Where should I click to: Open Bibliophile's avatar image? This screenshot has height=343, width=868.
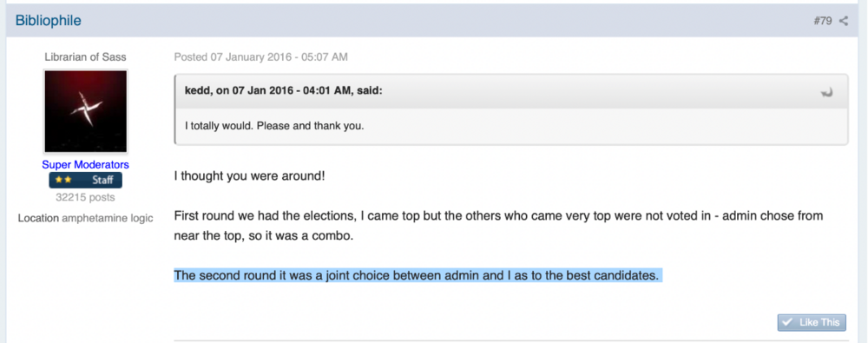[86, 111]
